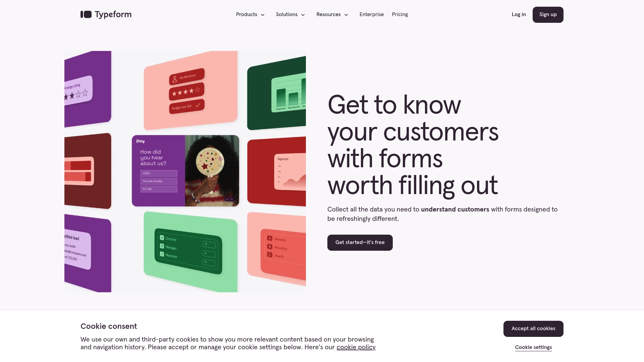644x362 pixels.
Task: Click the Get started it's free button
Action: tap(360, 242)
